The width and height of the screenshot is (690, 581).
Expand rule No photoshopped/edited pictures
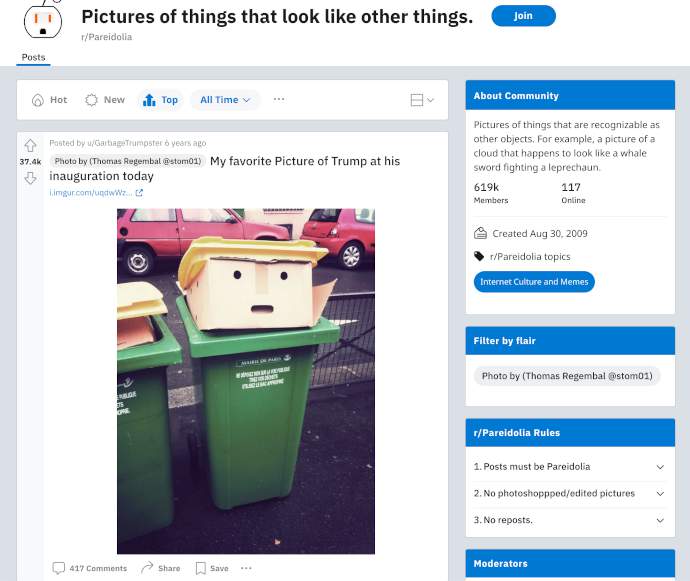pyautogui.click(x=570, y=493)
